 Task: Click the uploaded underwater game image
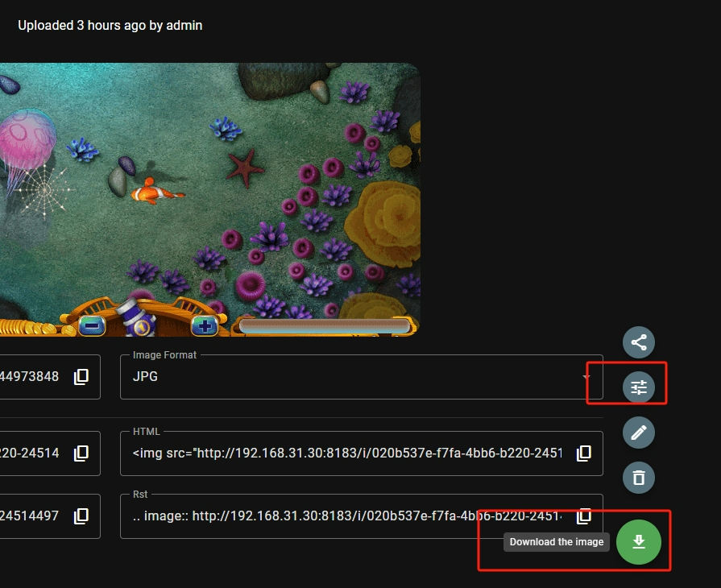[x=209, y=200]
